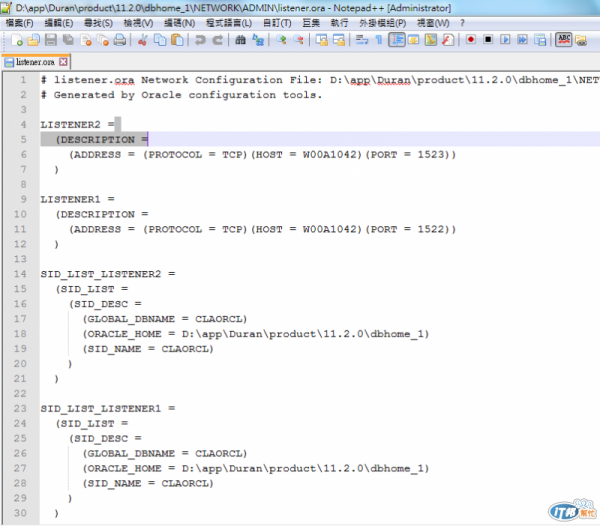Open Find with the binoculars icon
This screenshot has width=600, height=526.
click(x=240, y=40)
